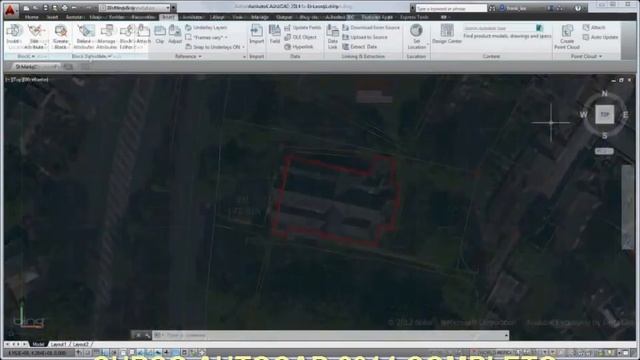Open Snap to Underlays ON dropdown
Screen dimensions: 640x360
pos(215,47)
